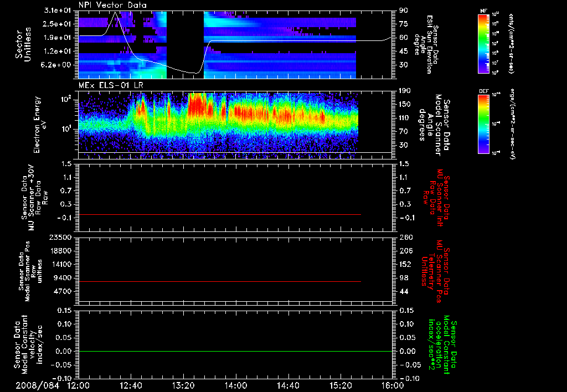Screen dimensions: 567x392
Task: Click the 190 scanner angle tick label
Action: pyautogui.click(x=405, y=91)
